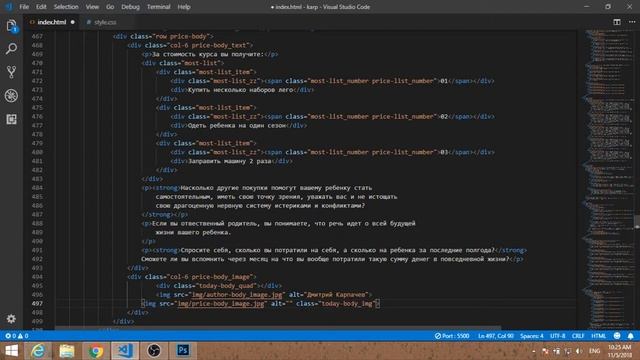
Task: Click the VS Code logo icon in title bar
Action: pos(9,7)
